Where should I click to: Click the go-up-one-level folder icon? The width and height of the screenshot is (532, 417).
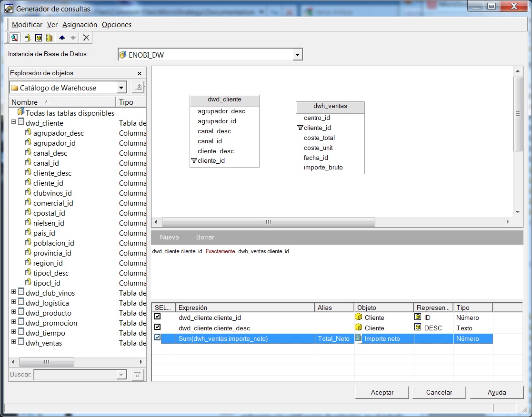(137, 87)
